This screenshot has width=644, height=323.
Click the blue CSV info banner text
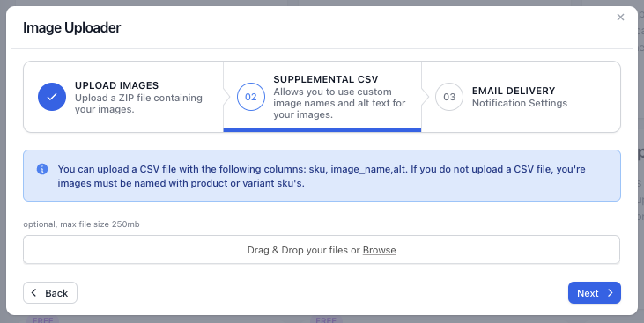[322, 176]
